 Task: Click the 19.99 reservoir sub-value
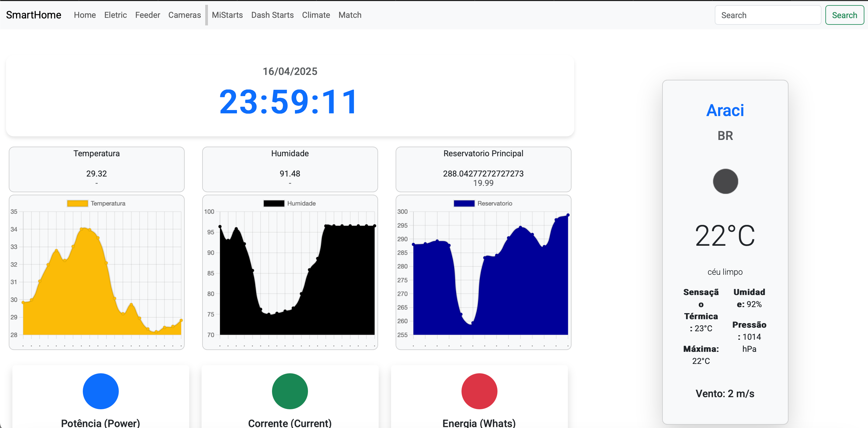point(483,183)
